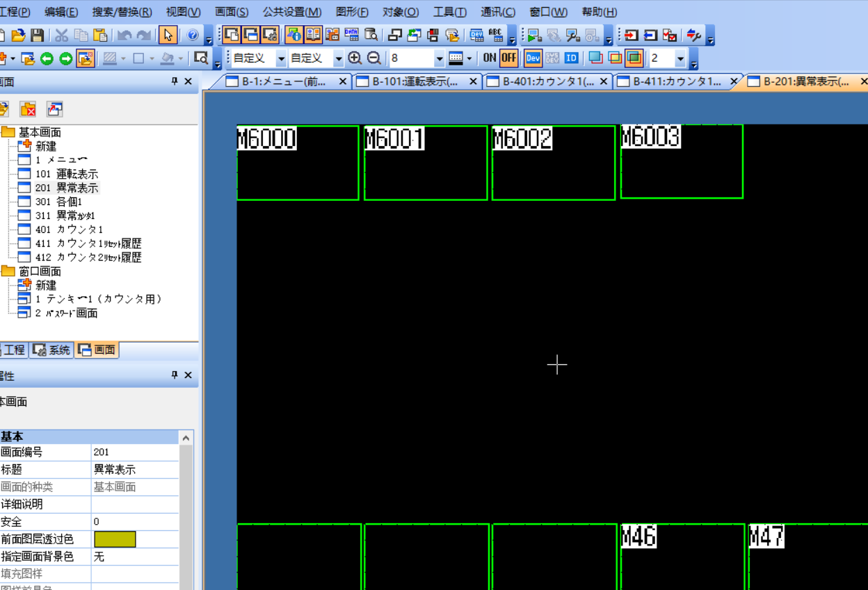Go to next screen with green right arrow
This screenshot has height=590, width=868.
[66, 58]
